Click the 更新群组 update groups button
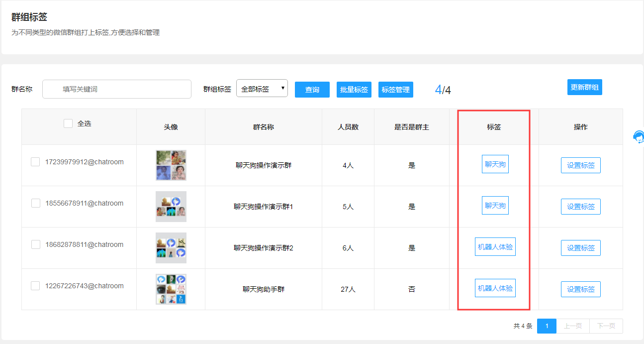 (x=585, y=87)
